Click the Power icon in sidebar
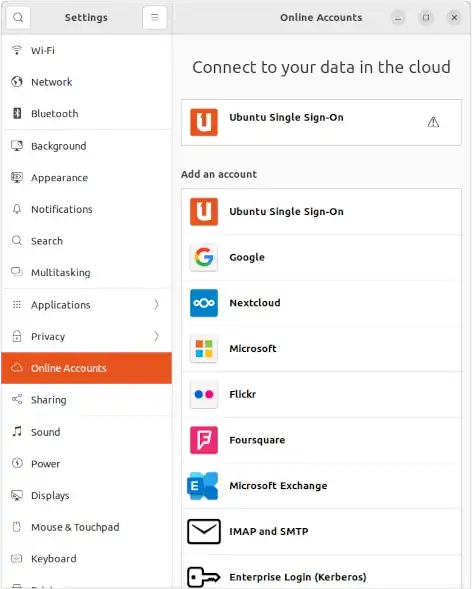472x589 pixels. [17, 463]
